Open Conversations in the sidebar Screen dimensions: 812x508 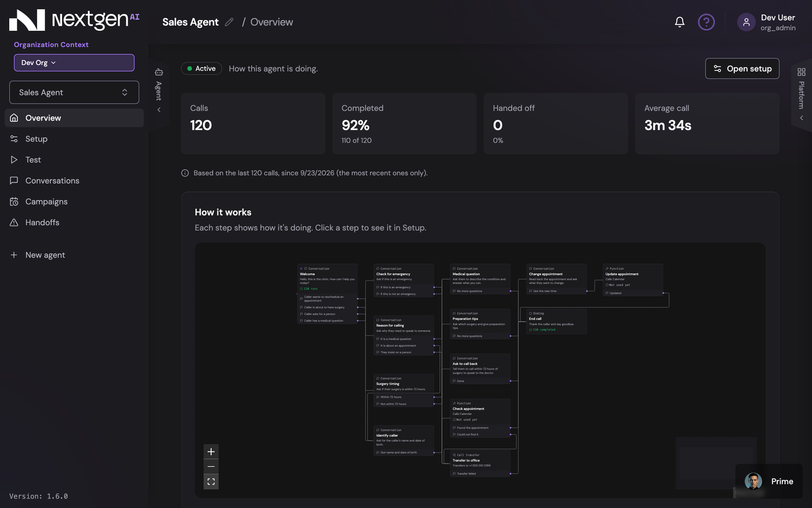pyautogui.click(x=74, y=181)
